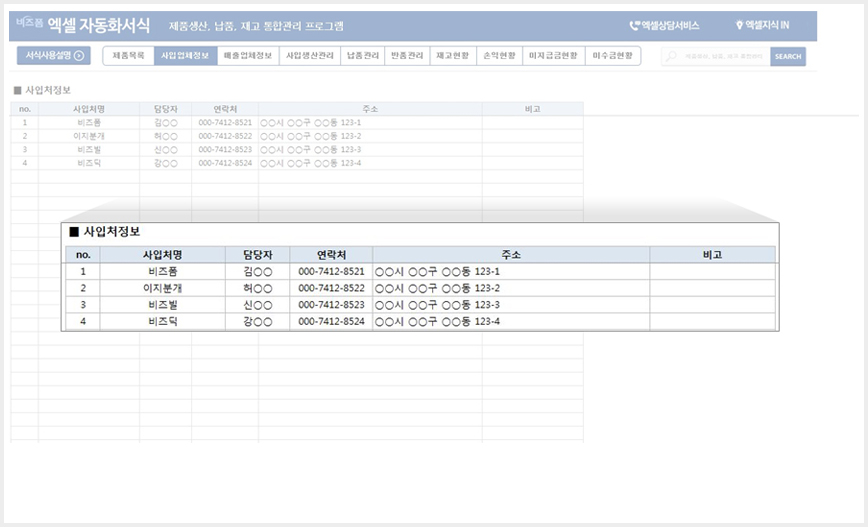Show the 재고현황 tab
Screen dimensions: 868x527
pyautogui.click(x=453, y=55)
